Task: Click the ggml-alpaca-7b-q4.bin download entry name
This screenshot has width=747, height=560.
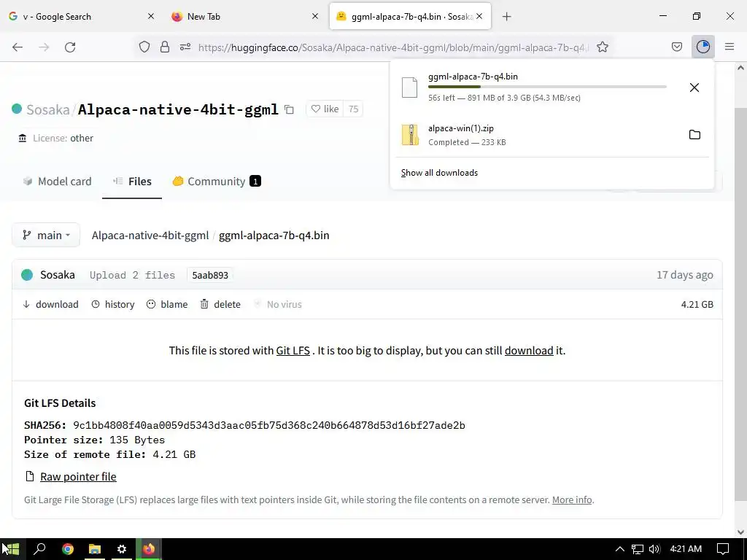Action: point(473,76)
